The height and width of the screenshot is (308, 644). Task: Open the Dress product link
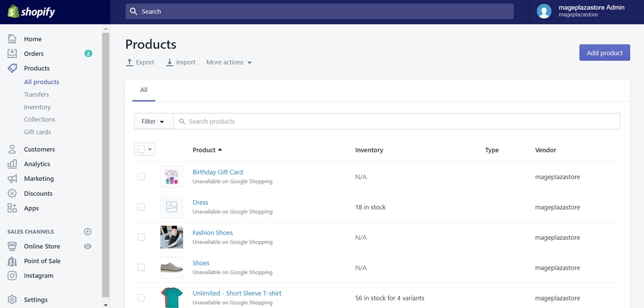(200, 202)
